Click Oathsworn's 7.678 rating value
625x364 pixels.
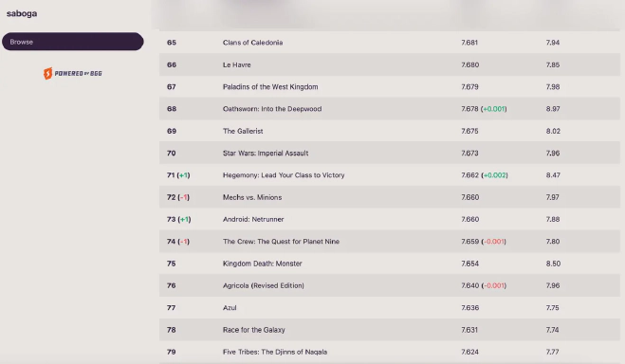(469, 109)
